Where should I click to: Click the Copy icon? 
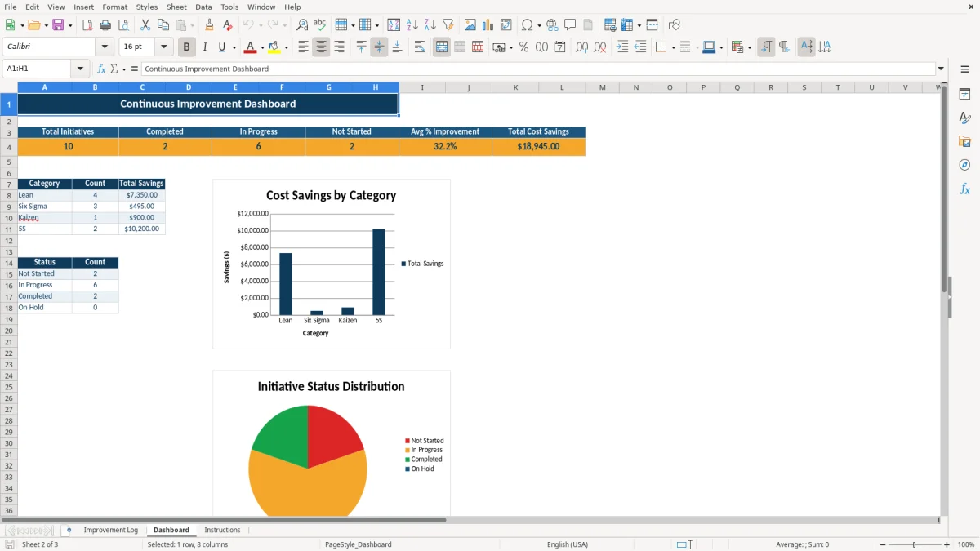click(163, 25)
